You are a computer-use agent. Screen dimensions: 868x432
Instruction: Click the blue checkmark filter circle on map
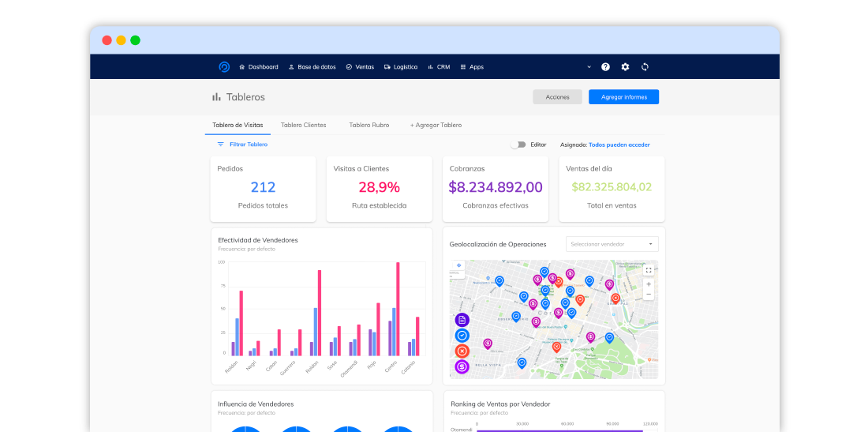[x=462, y=336]
